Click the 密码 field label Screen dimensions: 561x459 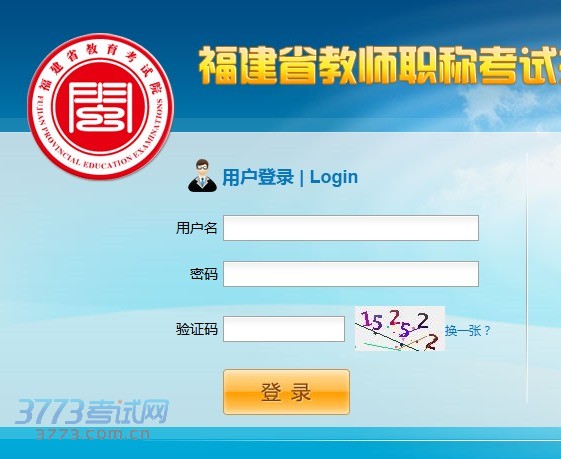[204, 274]
